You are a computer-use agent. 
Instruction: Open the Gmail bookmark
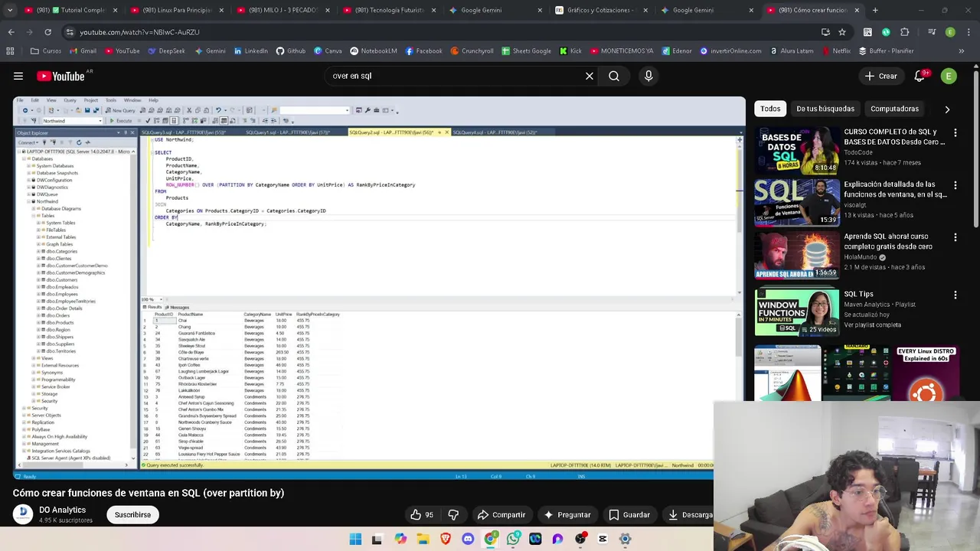pos(83,51)
